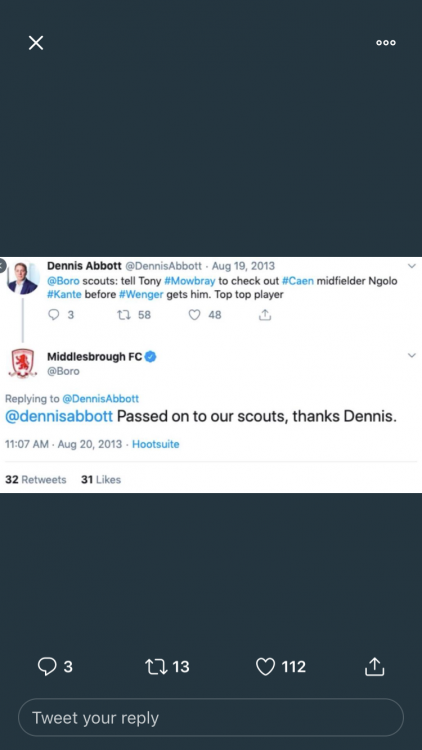Click the #Mowbray hashtag link
Viewport: 422px width, 750px height.
click(x=189, y=281)
